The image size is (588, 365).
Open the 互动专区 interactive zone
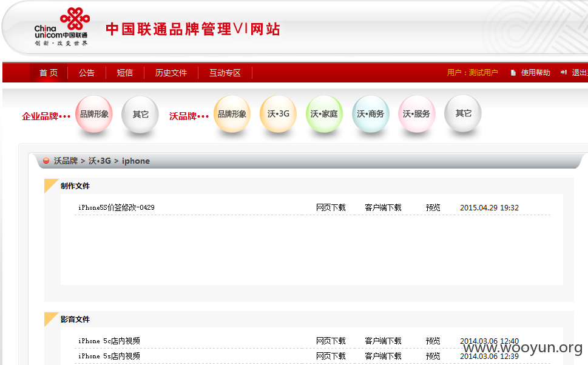click(x=225, y=73)
